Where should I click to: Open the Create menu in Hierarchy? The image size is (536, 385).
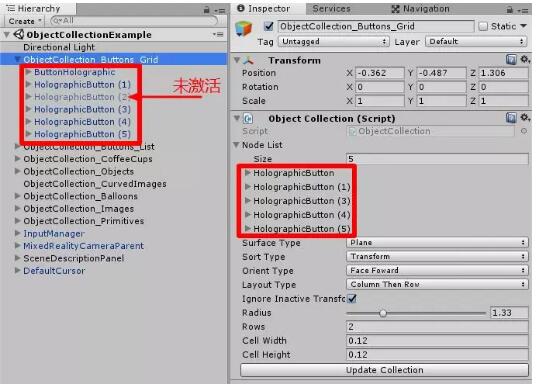(25, 21)
